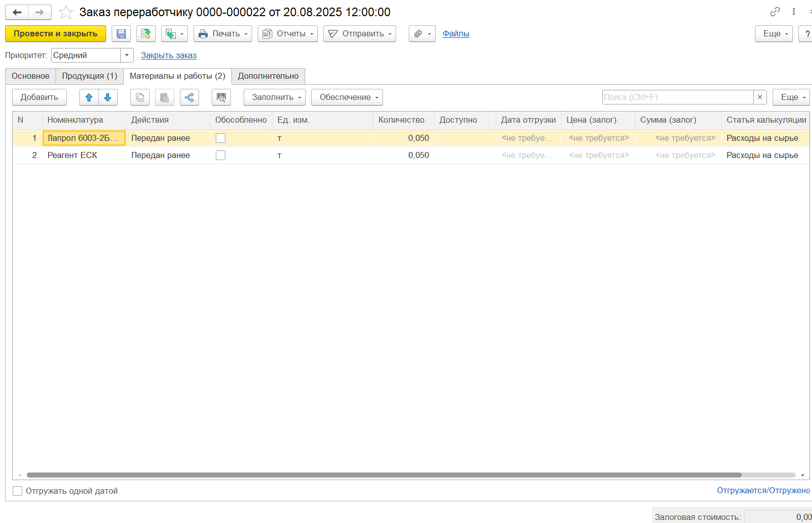Open the Дополнительно tab

pyautogui.click(x=268, y=76)
